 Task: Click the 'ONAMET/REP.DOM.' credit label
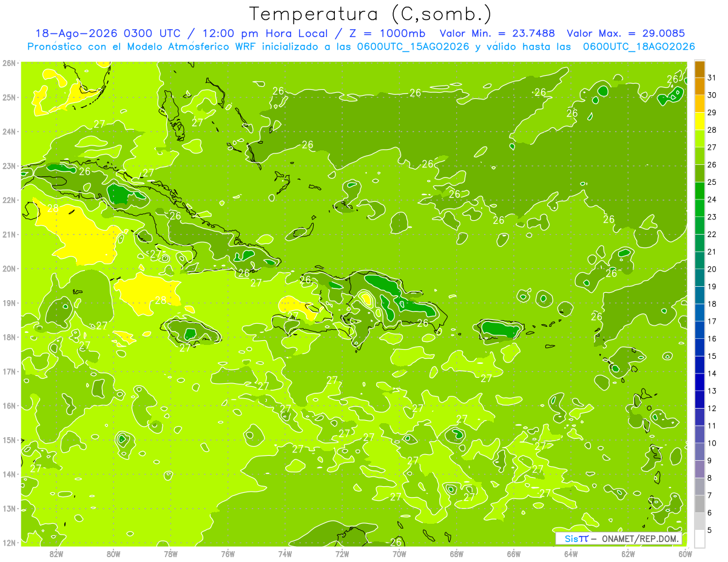point(641,538)
